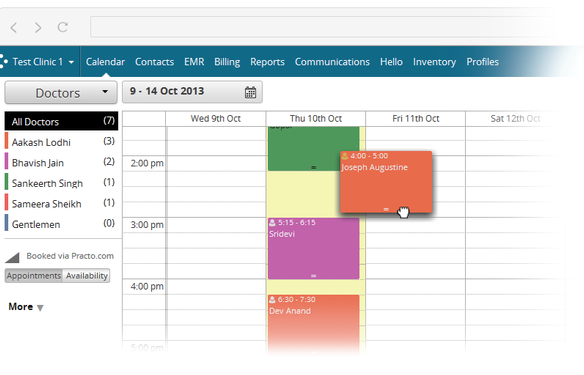
Task: Click patient icon on Joseph Augustine appointment
Action: pyautogui.click(x=345, y=156)
